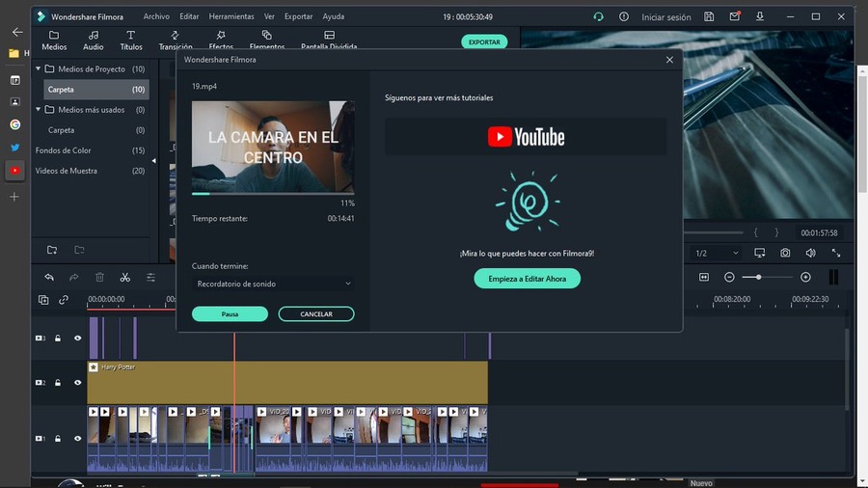This screenshot has height=488, width=868.
Task: Click the mail messages icon
Action: coord(735,16)
